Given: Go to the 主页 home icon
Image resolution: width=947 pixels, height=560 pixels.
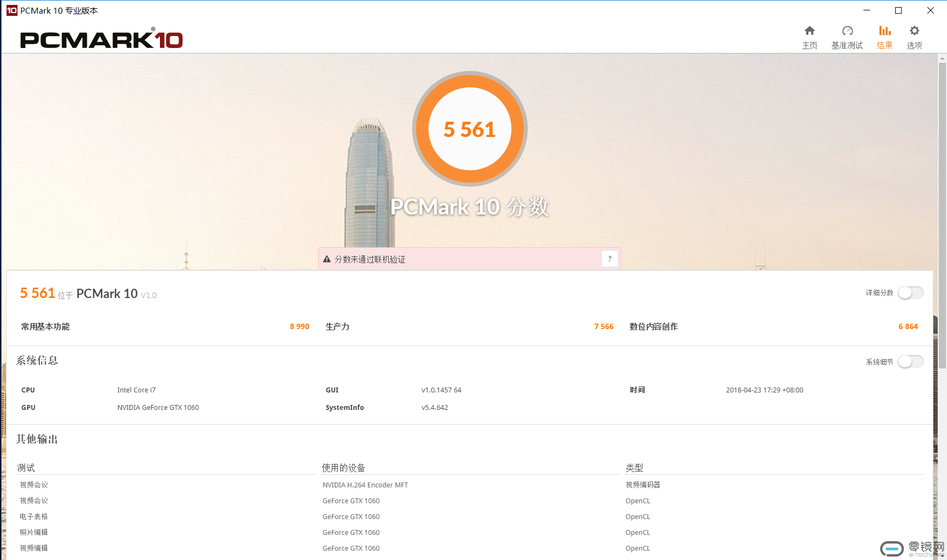Looking at the screenshot, I should click(x=809, y=31).
